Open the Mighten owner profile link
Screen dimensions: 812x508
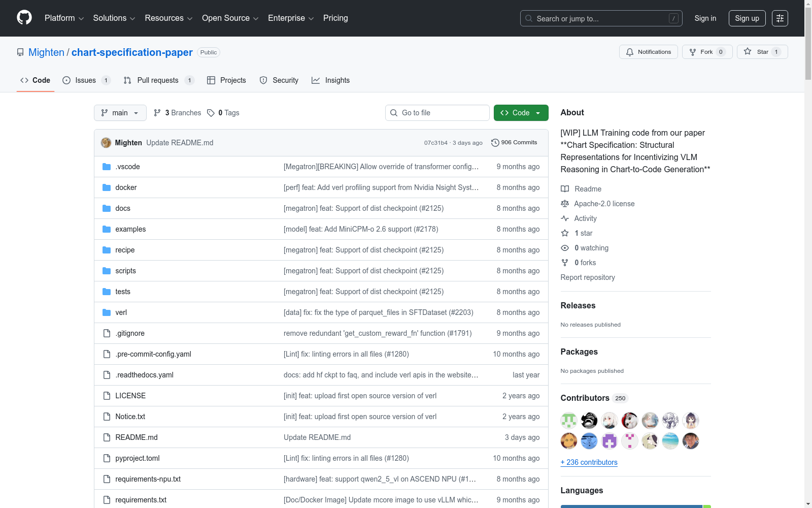tap(46, 52)
